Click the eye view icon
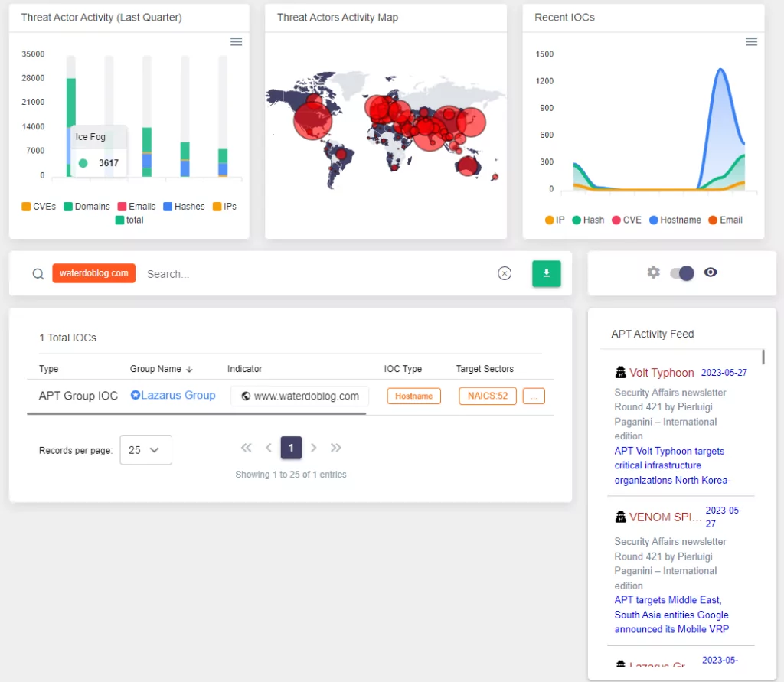The width and height of the screenshot is (784, 682). tap(710, 272)
